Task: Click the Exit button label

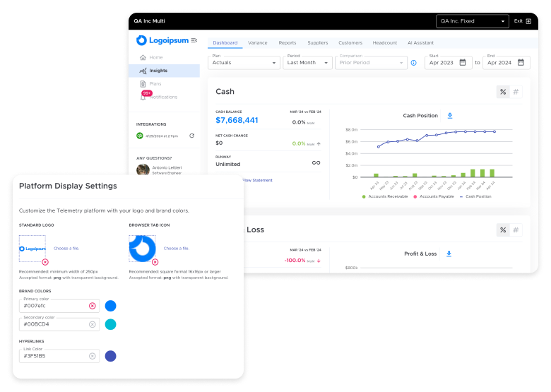Action: pyautogui.click(x=519, y=21)
